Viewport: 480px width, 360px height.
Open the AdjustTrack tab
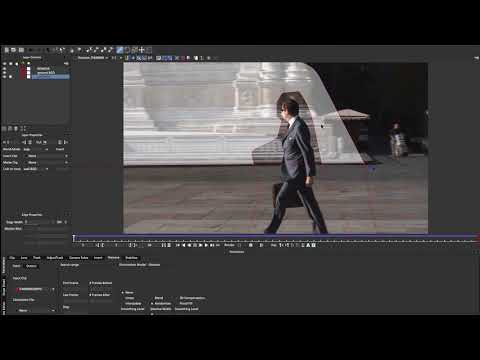pos(55,258)
